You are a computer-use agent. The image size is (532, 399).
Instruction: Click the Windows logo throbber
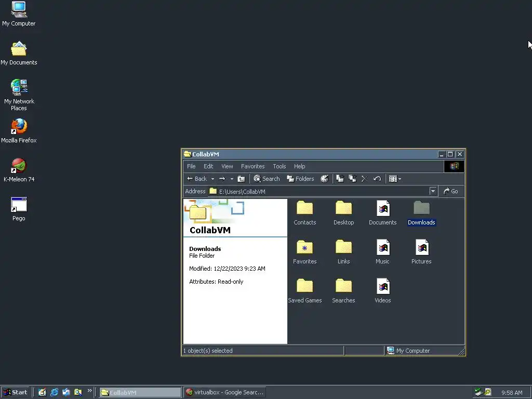[454, 166]
